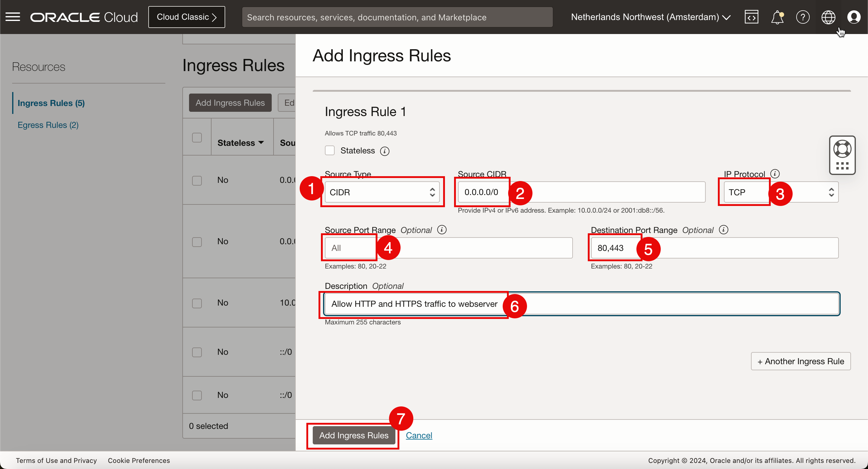The height and width of the screenshot is (469, 868).
Task: Toggle the select-all checkbox in table header
Action: point(197,137)
